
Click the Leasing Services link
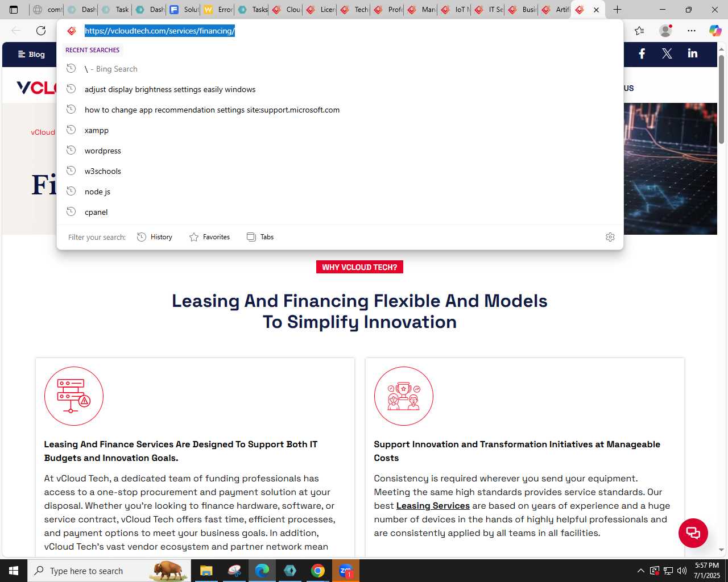[x=433, y=506]
